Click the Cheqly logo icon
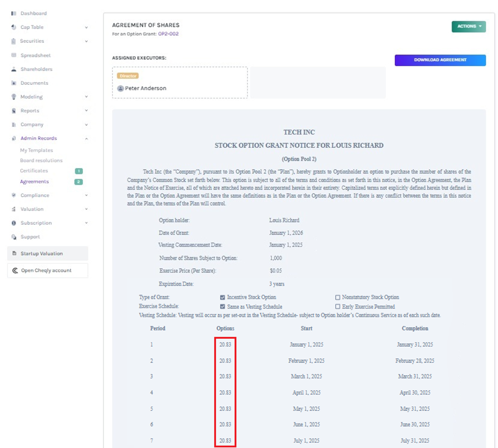 point(14,270)
